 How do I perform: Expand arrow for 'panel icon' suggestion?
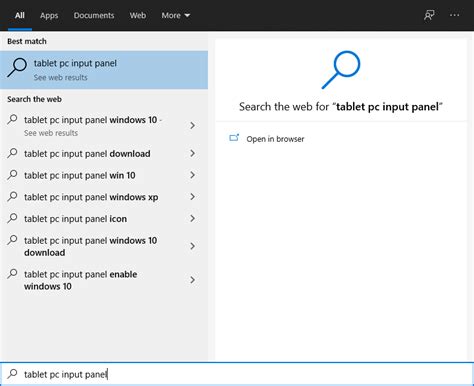point(192,218)
